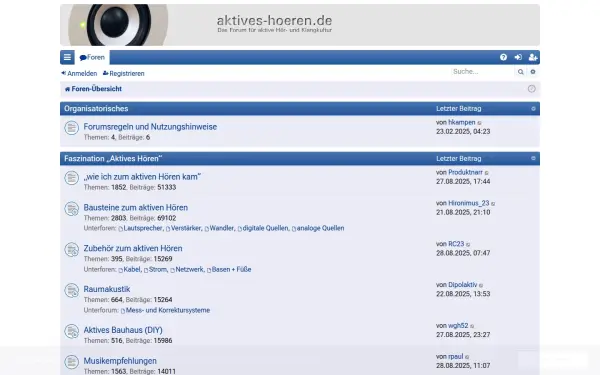This screenshot has width=600, height=375.
Task: Open Faszination Aktives Hören category header link
Action: (113, 158)
